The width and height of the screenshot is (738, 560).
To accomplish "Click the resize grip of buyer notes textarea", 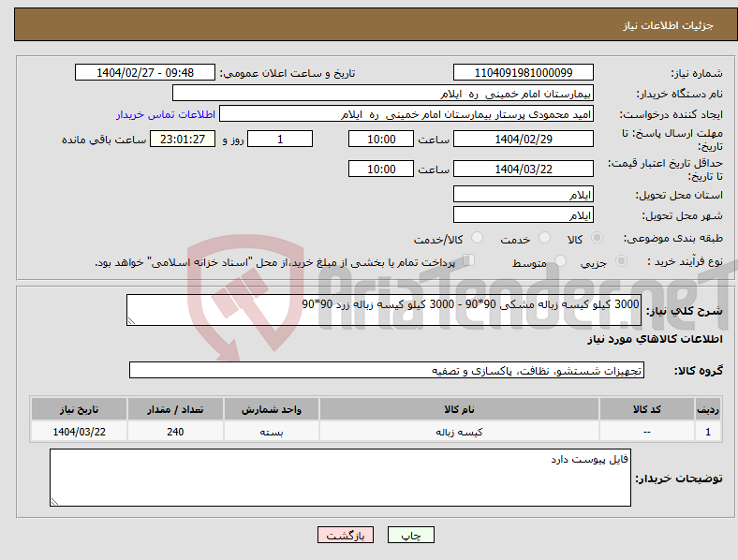I will tap(54, 502).
